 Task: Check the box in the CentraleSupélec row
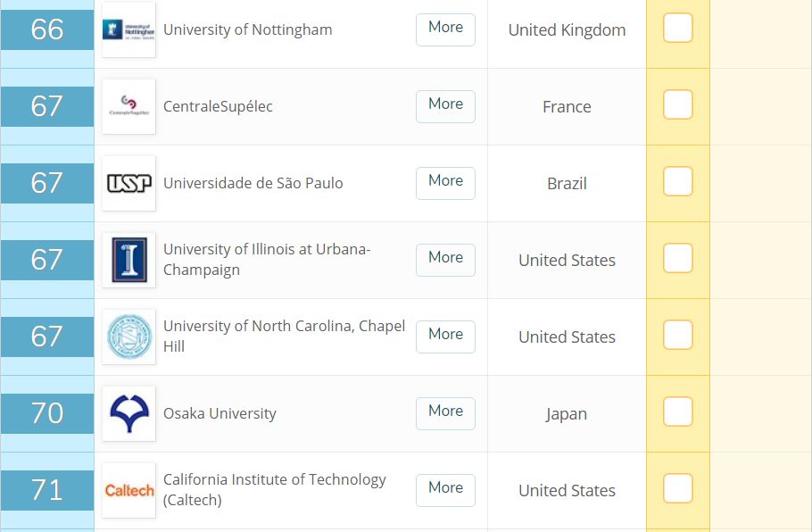coord(678,104)
